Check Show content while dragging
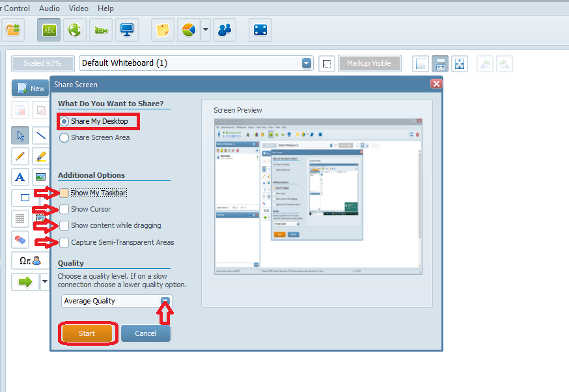Screen dimensions: 569x392 pos(64,225)
